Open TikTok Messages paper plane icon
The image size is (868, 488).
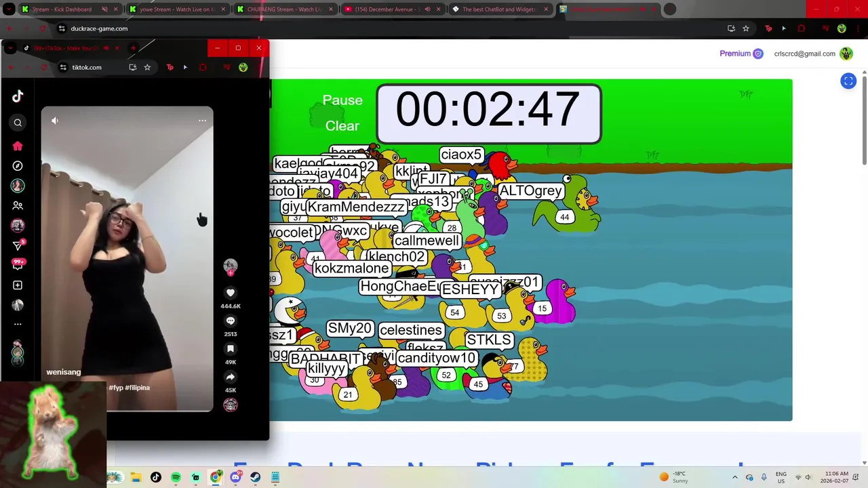coord(18,245)
